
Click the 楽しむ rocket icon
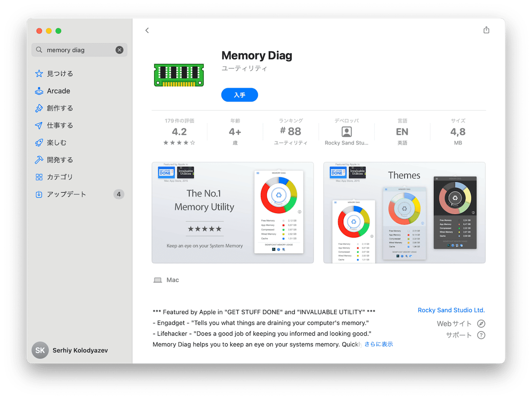click(39, 142)
